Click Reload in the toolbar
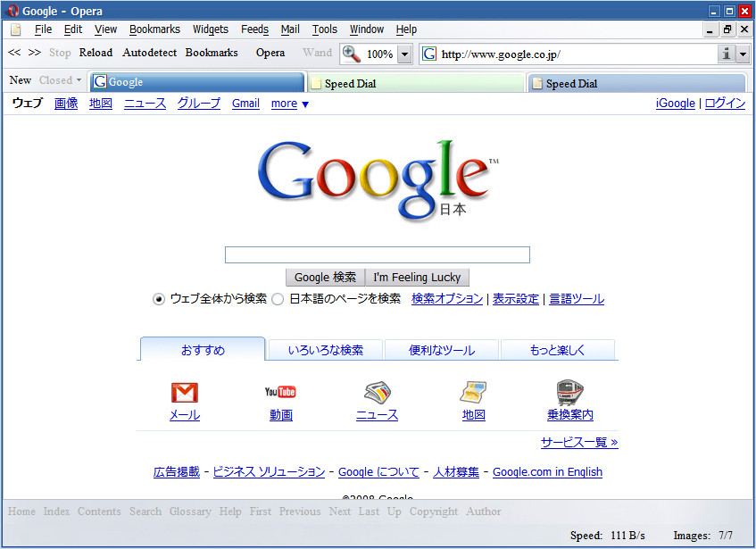Image resolution: width=756 pixels, height=549 pixels. (x=96, y=53)
